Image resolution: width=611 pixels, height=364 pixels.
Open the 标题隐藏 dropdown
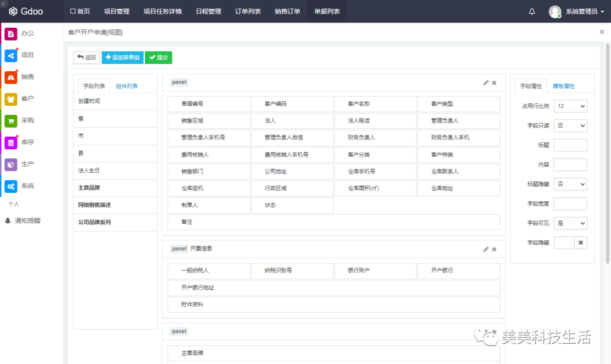570,184
